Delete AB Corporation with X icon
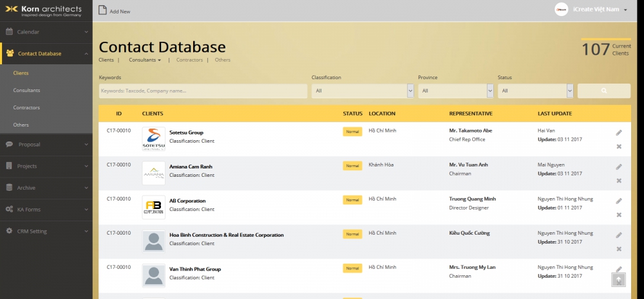Viewport: 644px width, 299px height. tap(619, 215)
